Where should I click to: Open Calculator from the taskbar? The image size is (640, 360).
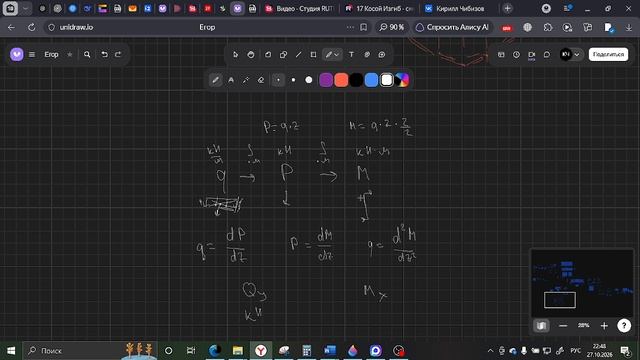pyautogui.click(x=307, y=351)
